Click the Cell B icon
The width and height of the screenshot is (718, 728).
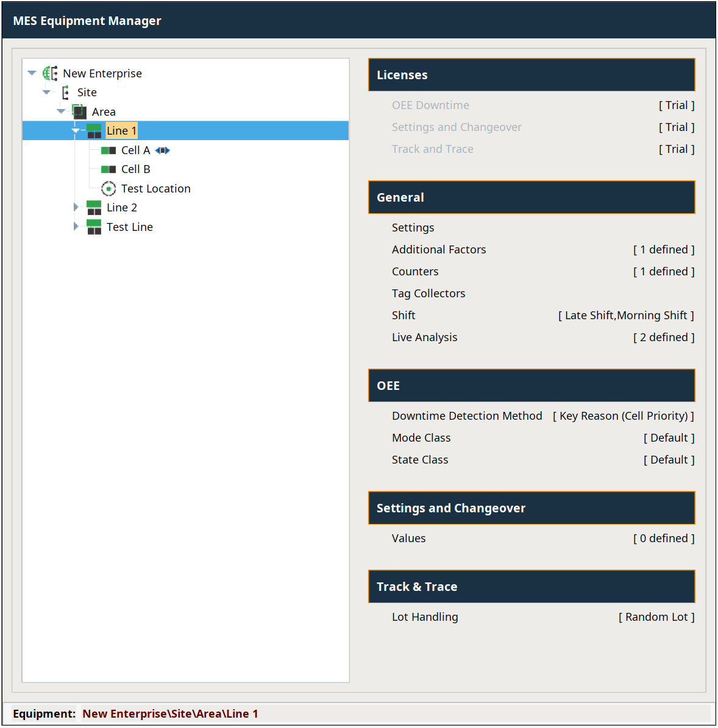108,169
